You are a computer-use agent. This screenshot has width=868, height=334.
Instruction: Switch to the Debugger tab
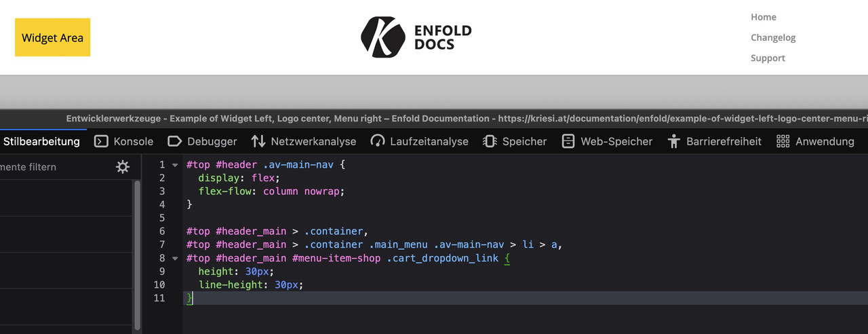click(x=202, y=141)
